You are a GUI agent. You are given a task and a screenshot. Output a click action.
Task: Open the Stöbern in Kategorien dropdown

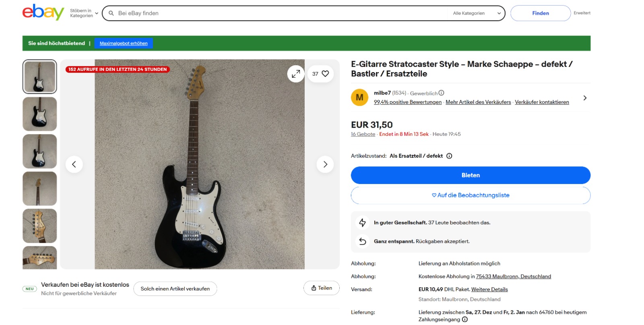pos(84,13)
